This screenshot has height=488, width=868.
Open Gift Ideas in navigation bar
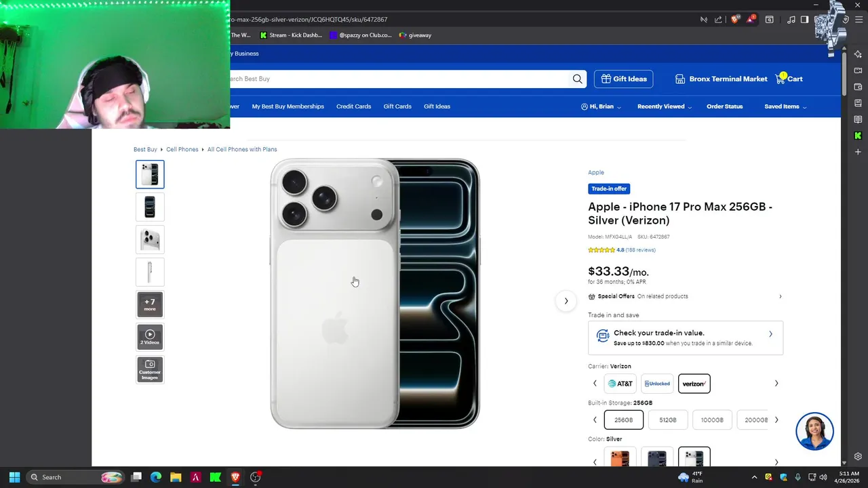click(x=437, y=106)
